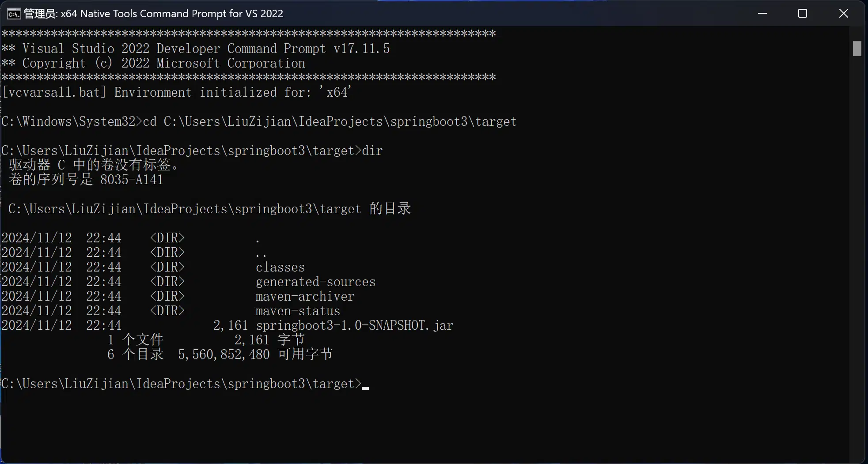The width and height of the screenshot is (868, 464).
Task: Click the vcvarsall.bat environment message line
Action: click(176, 92)
